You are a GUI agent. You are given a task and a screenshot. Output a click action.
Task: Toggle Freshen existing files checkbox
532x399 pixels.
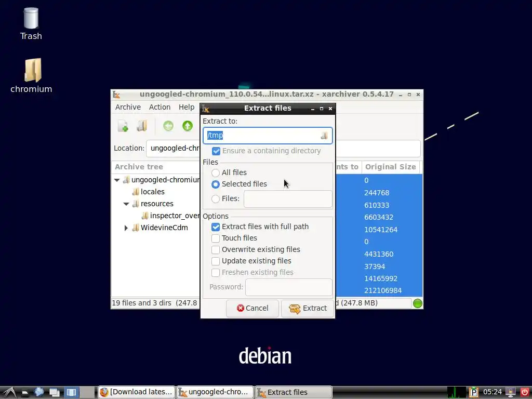point(216,272)
